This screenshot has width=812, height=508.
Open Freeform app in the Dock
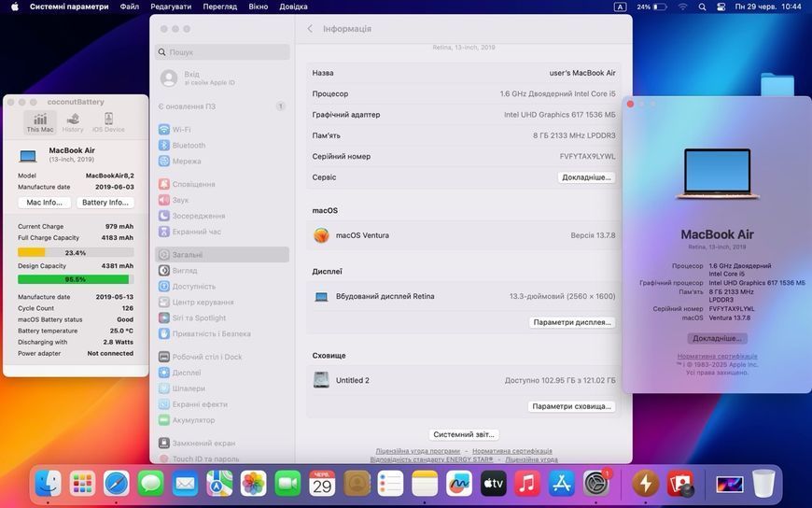(x=459, y=483)
